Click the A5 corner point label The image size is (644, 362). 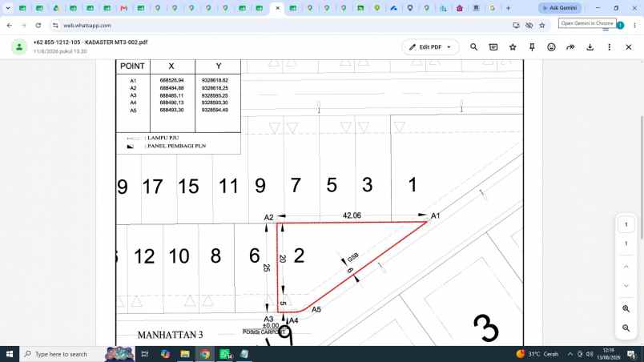(316, 309)
